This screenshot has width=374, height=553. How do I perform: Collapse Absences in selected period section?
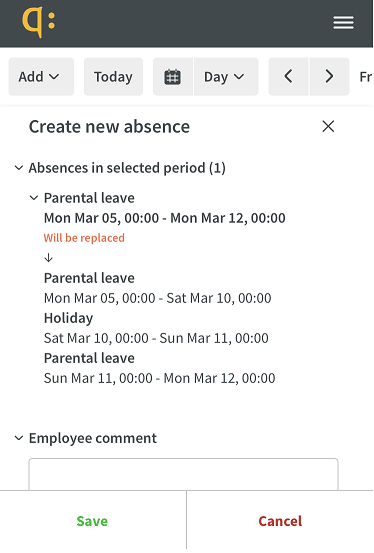[19, 168]
